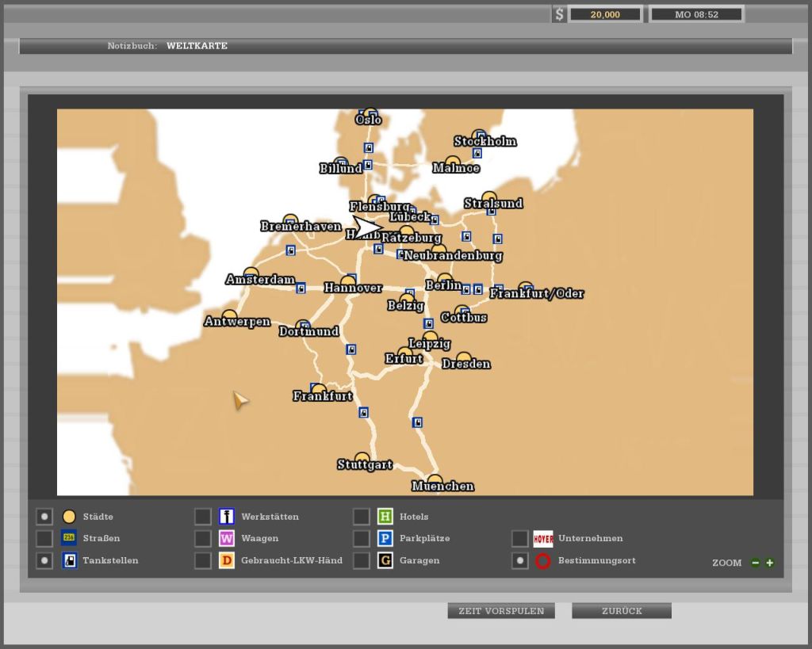Click the Dresden city marker
Screen dimensions: 812x649
point(464,358)
